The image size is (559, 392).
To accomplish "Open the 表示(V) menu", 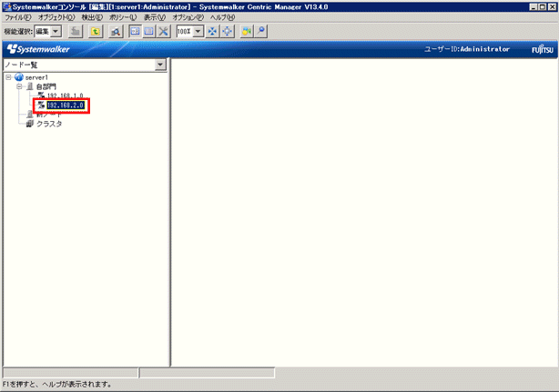I will point(155,17).
